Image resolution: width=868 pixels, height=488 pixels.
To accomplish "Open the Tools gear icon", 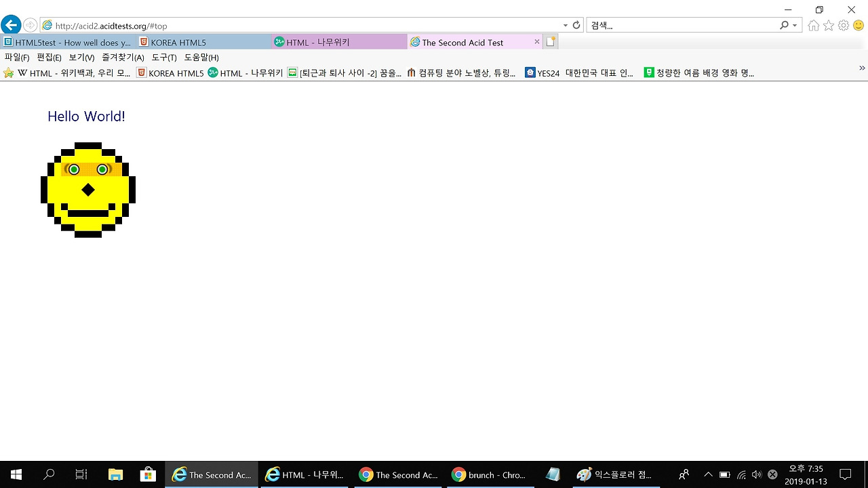I will point(843,25).
